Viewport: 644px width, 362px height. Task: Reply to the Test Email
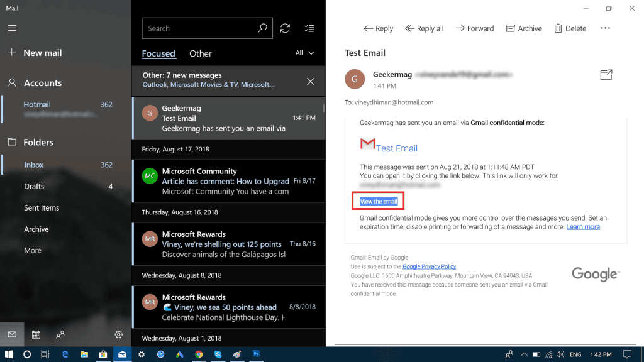pos(378,28)
